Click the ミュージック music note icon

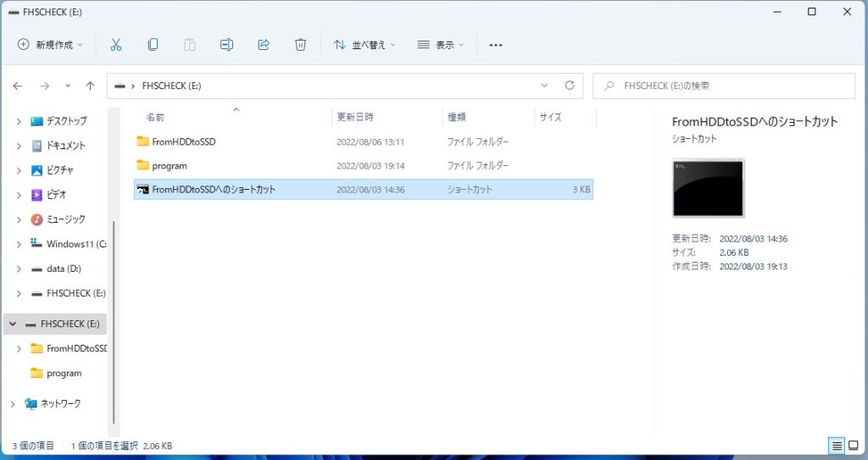click(36, 219)
